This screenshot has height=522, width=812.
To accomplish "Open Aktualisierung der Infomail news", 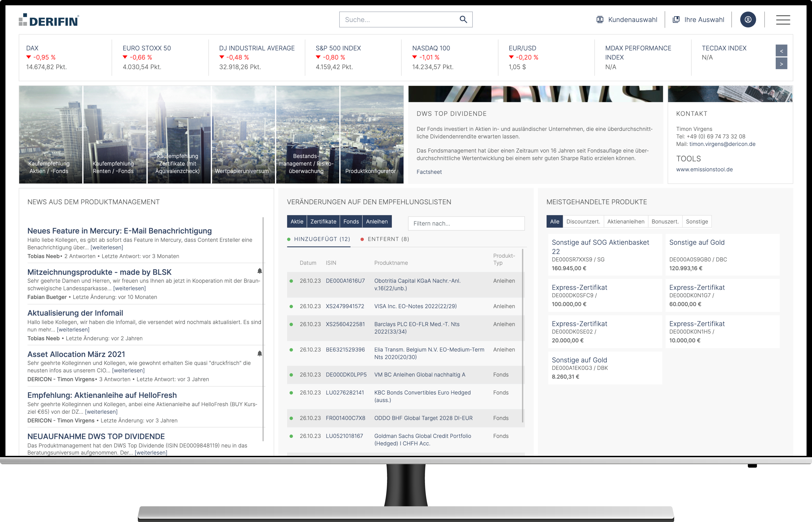I will [x=75, y=313].
